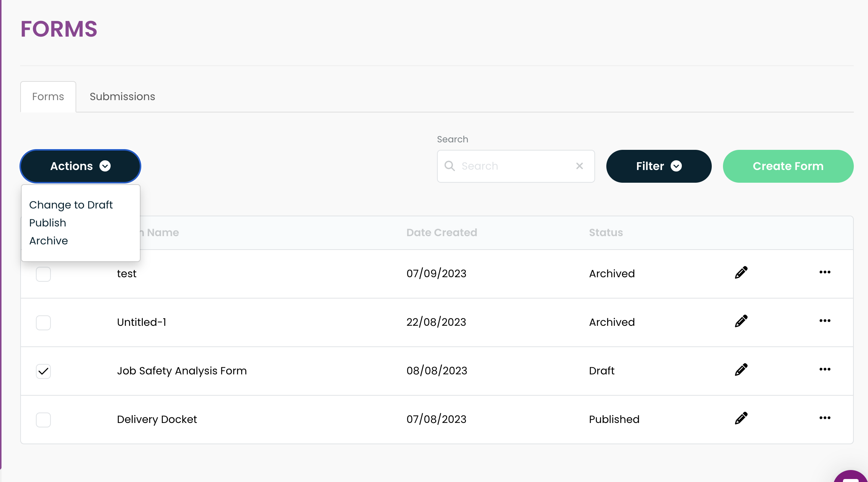
Task: Open ellipsis menu for Delivery Docket
Action: point(825,418)
